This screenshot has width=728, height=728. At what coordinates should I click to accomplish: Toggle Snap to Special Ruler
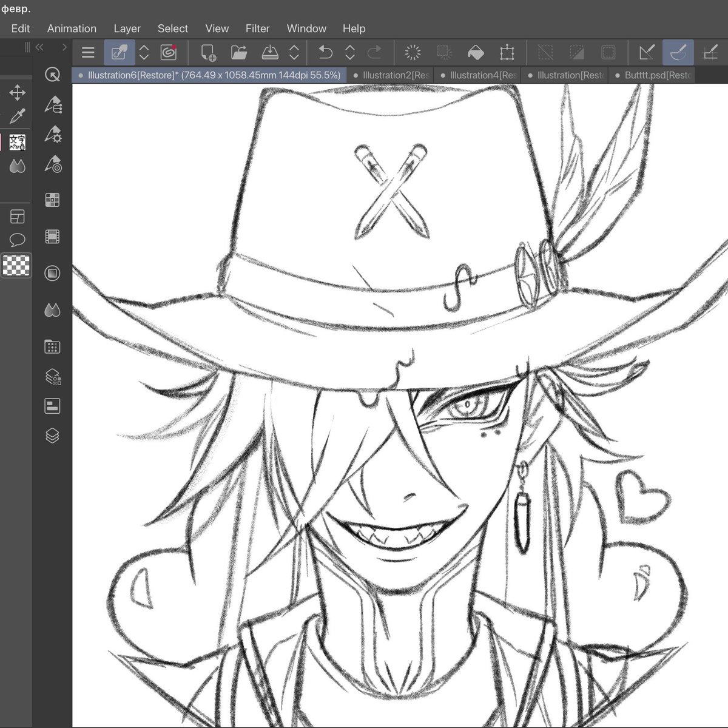[678, 53]
